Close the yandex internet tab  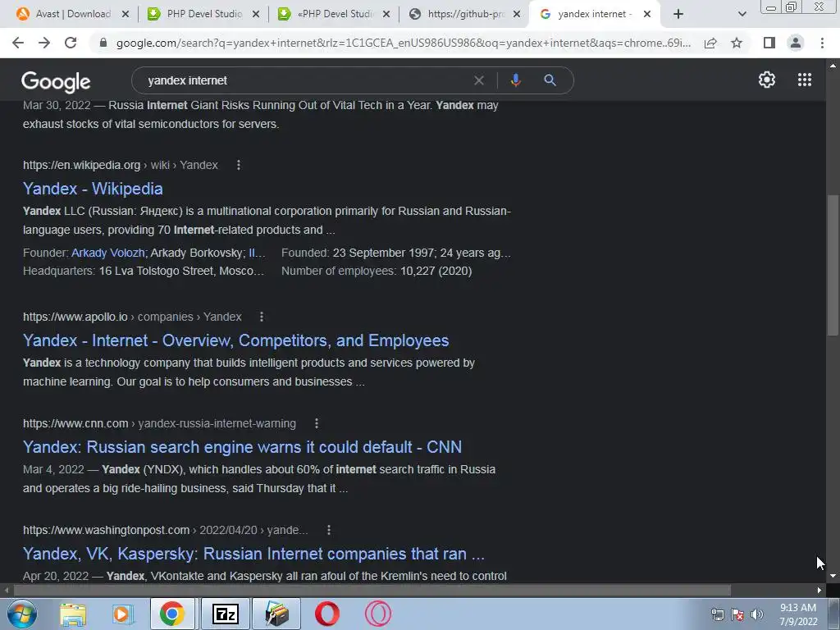(647, 14)
